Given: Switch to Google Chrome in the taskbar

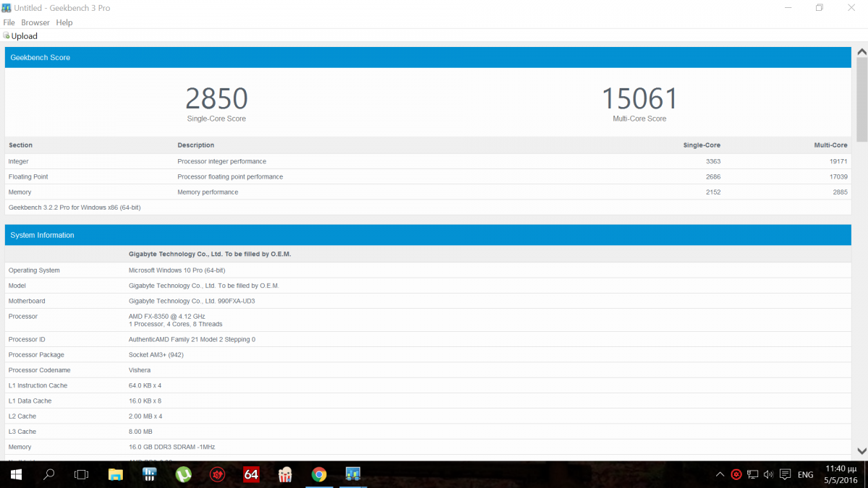Looking at the screenshot, I should click(x=319, y=474).
